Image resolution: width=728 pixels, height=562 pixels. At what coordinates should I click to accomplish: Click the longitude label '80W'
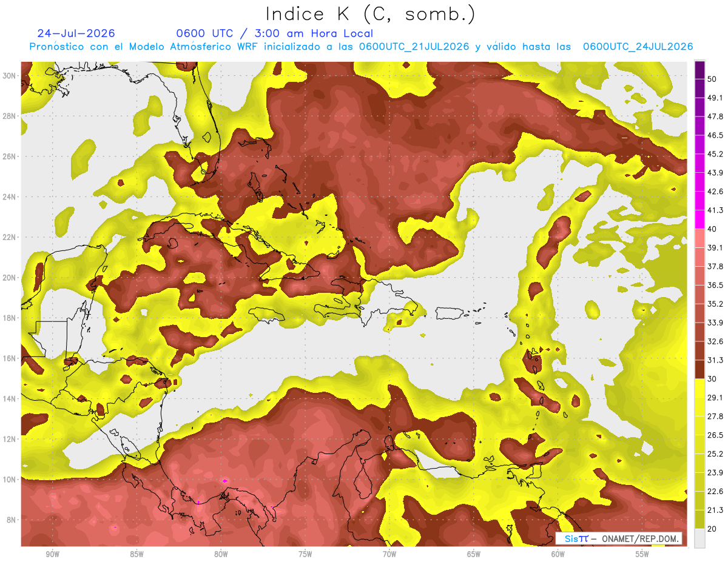tap(221, 554)
